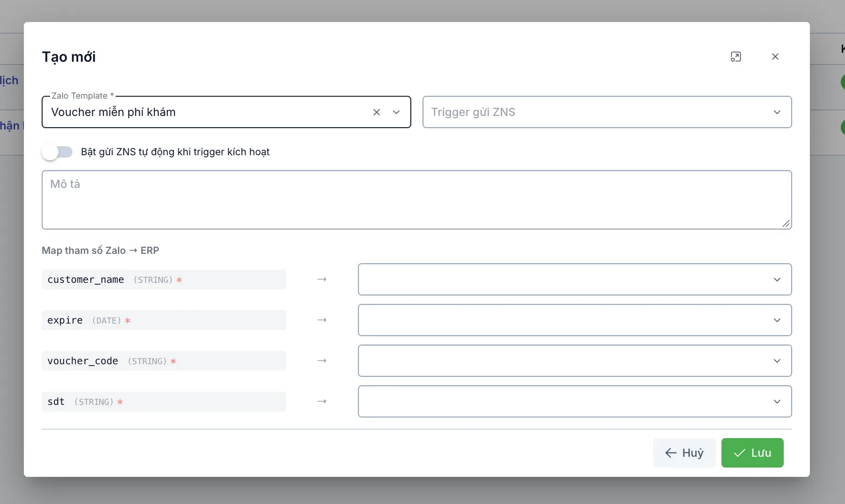Open ERP mapping dropdown for voucher_code
Image resolution: width=845 pixels, height=504 pixels.
pos(575,360)
